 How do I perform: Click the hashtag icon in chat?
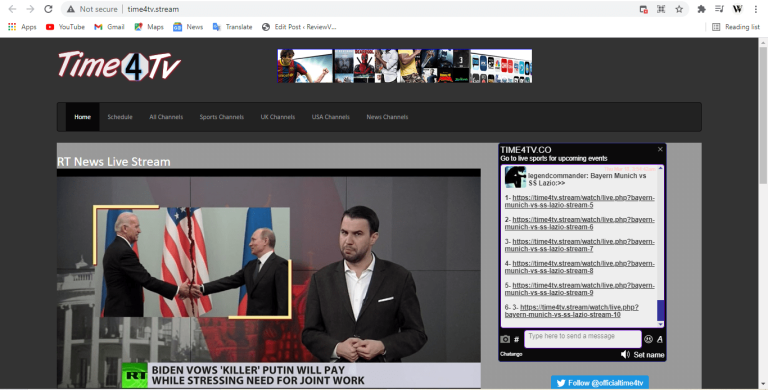point(516,339)
